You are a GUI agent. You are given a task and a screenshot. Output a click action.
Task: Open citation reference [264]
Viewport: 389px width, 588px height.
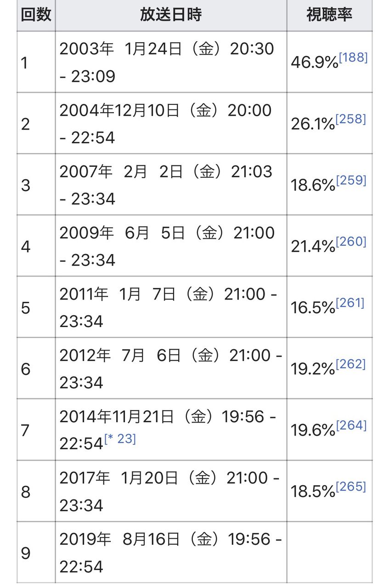coord(352,425)
